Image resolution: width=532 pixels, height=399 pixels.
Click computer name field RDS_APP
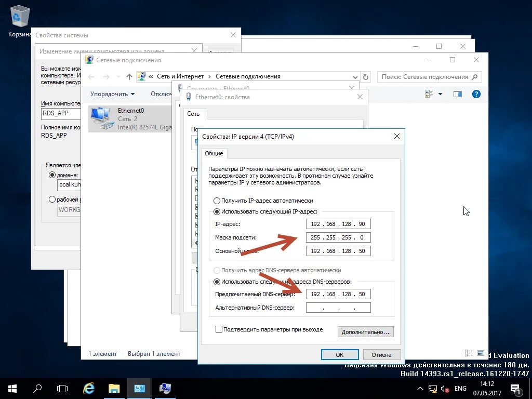pos(61,113)
